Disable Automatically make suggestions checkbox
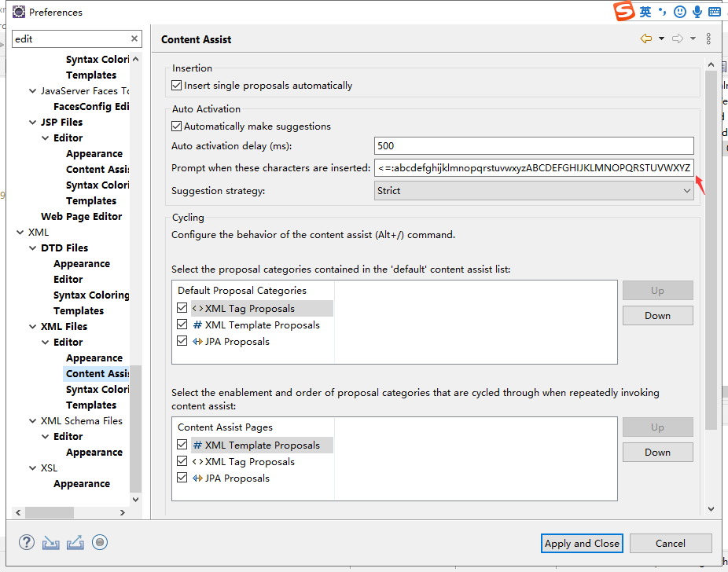 (x=176, y=126)
